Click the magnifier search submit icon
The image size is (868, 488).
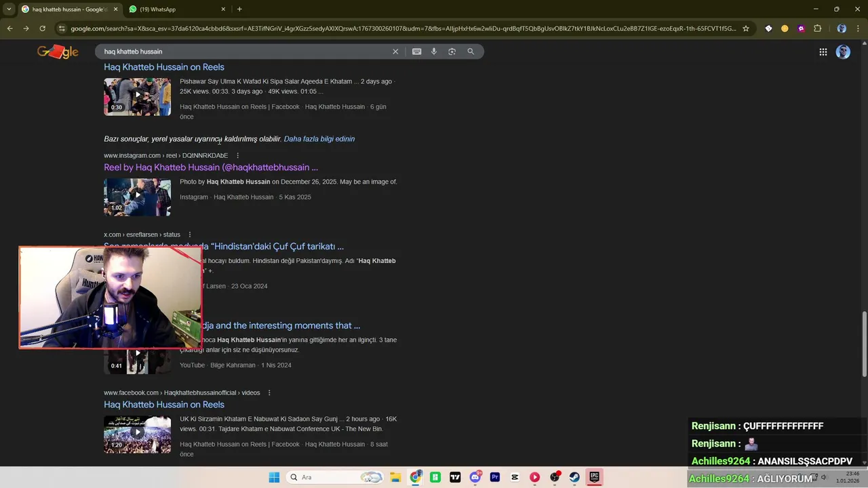471,52
